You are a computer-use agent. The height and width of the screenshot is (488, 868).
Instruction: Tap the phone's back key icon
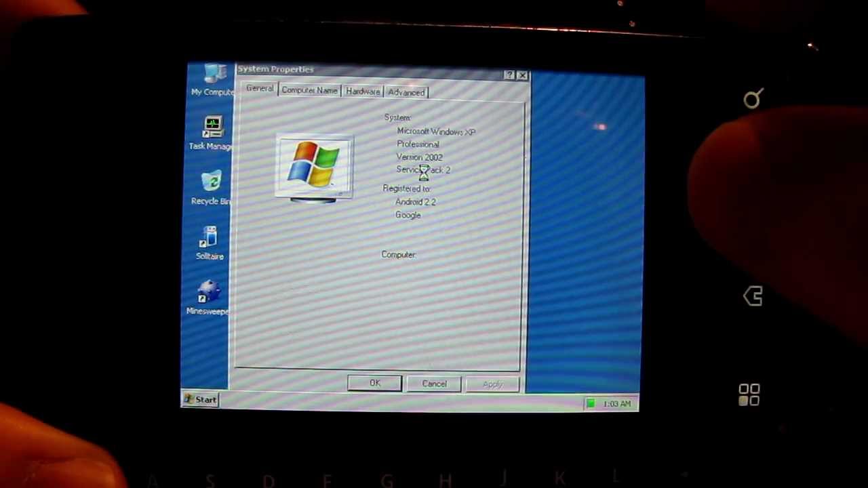[753, 296]
